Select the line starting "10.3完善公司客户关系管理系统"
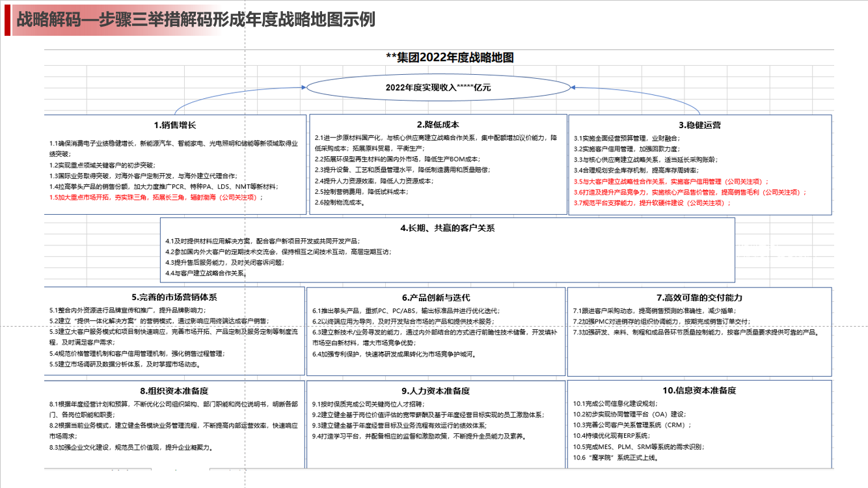The image size is (868, 488). (632, 425)
